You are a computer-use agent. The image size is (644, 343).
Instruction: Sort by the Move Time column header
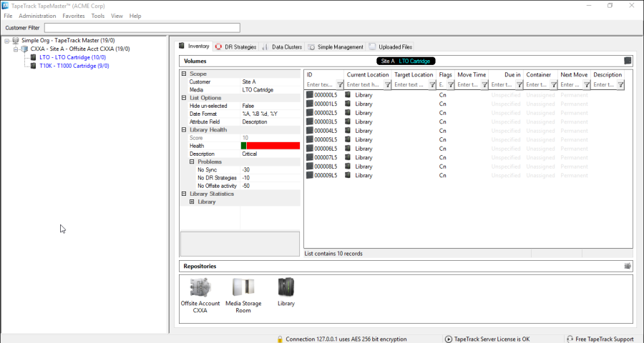point(472,74)
